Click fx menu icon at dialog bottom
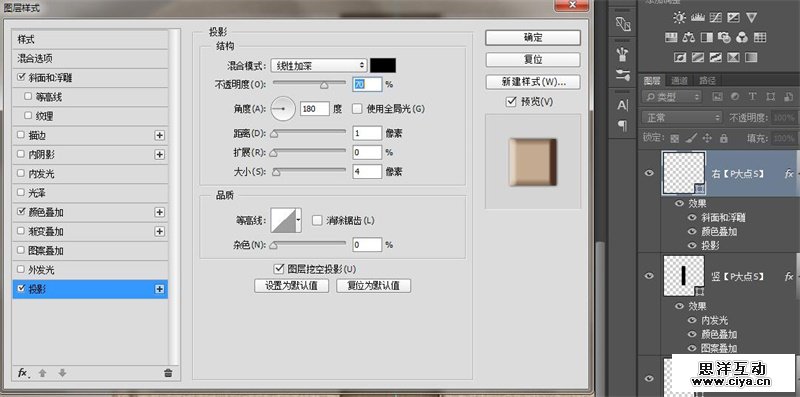This screenshot has width=800, height=397. [22, 373]
